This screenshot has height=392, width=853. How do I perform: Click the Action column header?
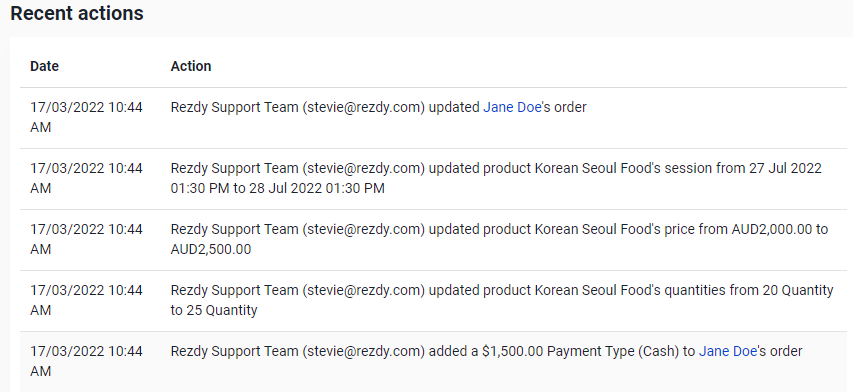pyautogui.click(x=191, y=66)
